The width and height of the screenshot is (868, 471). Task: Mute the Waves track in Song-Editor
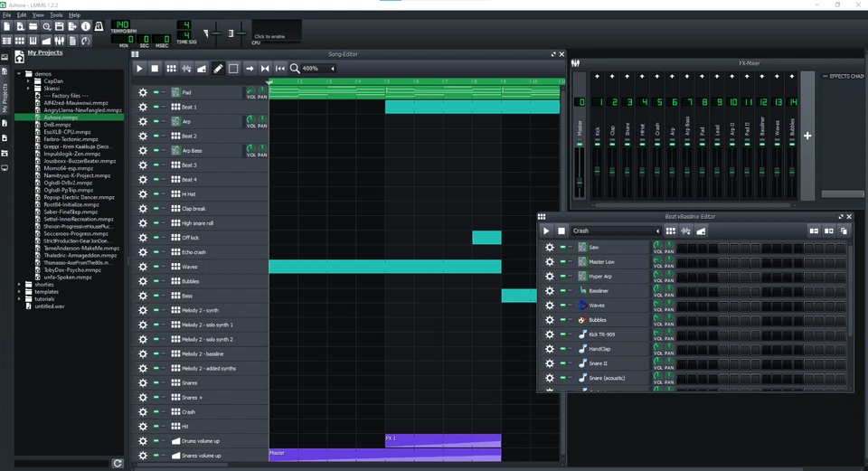pos(156,266)
